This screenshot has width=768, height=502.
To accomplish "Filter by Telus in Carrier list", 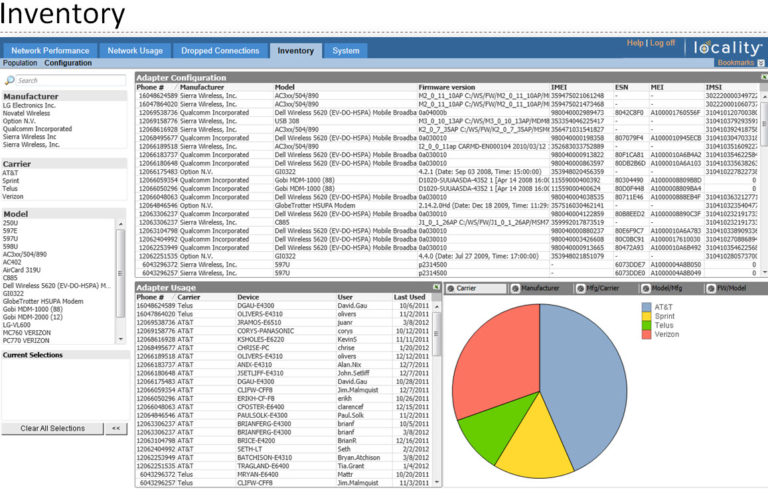I will (x=10, y=189).
